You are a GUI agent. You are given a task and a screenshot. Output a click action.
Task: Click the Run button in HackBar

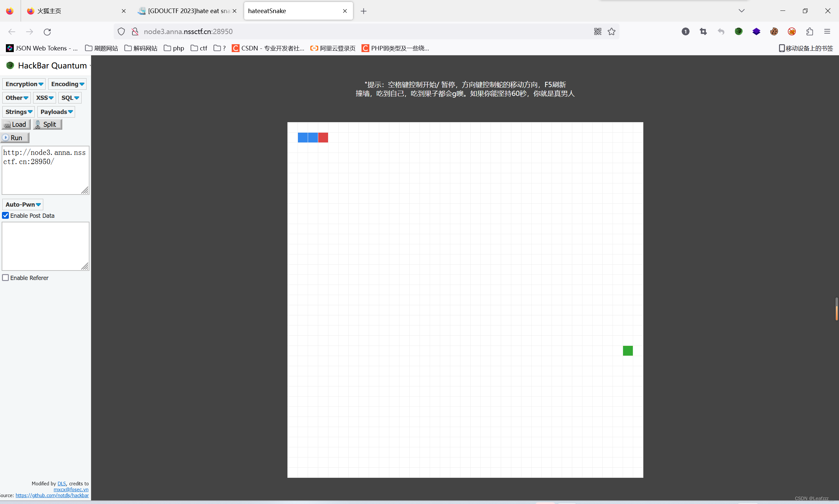coord(15,138)
